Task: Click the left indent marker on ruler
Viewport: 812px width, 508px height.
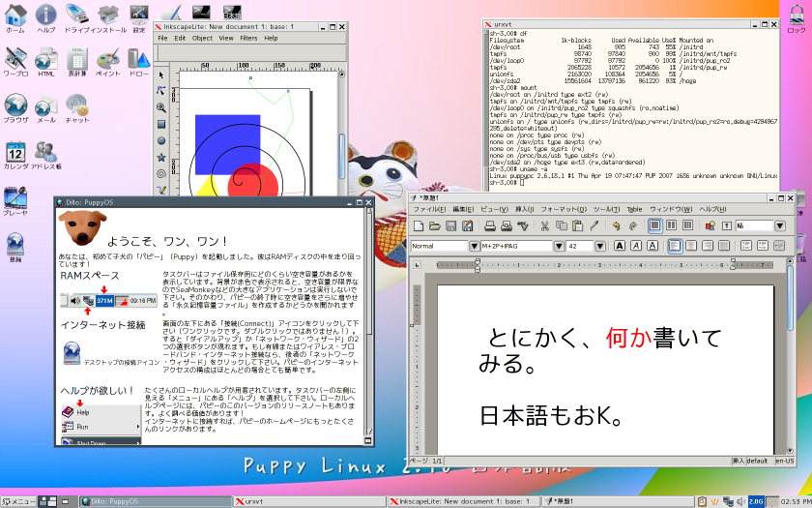Action: 478,265
